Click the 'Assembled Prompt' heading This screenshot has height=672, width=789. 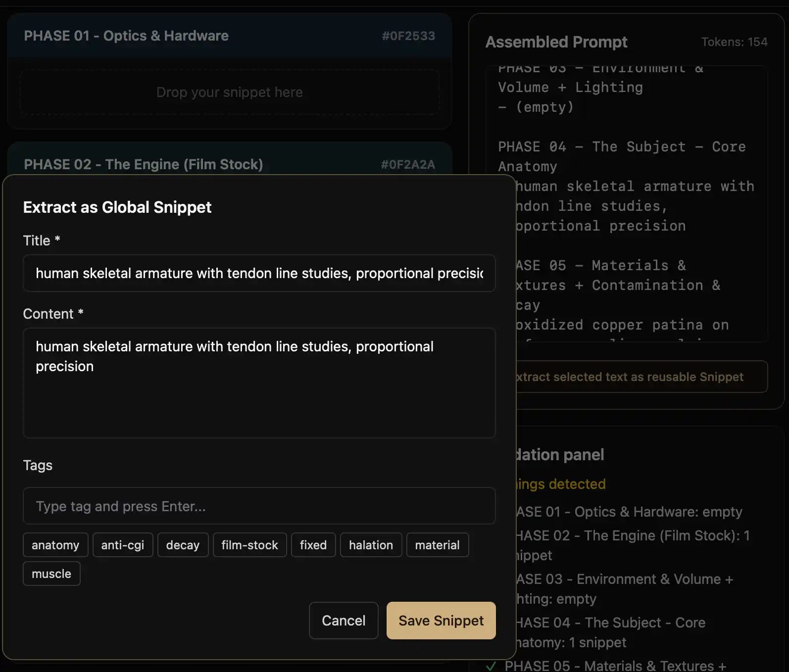point(556,42)
